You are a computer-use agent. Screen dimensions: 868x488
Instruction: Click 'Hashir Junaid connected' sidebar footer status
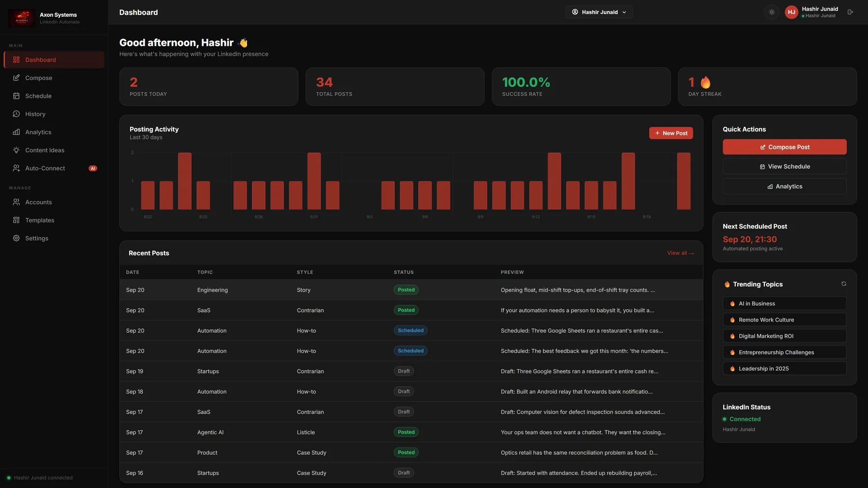[40, 478]
